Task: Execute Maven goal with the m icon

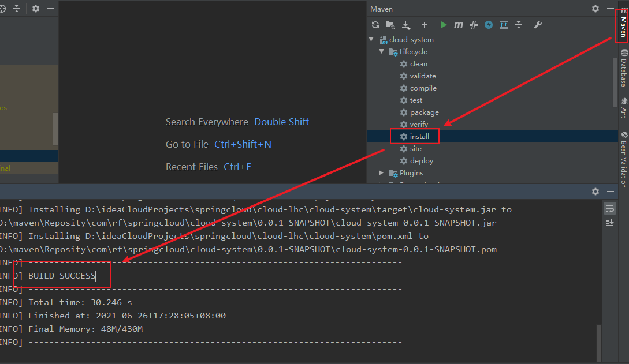Action: coord(458,25)
